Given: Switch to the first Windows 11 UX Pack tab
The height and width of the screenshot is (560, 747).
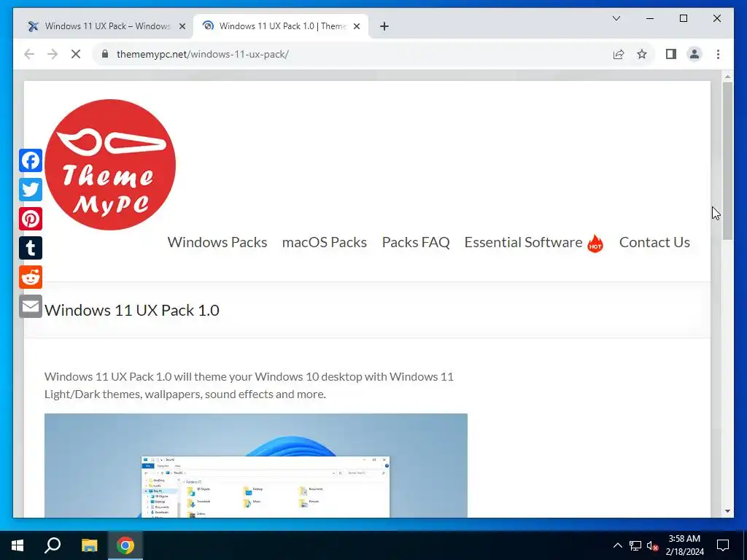Looking at the screenshot, I should 107,26.
